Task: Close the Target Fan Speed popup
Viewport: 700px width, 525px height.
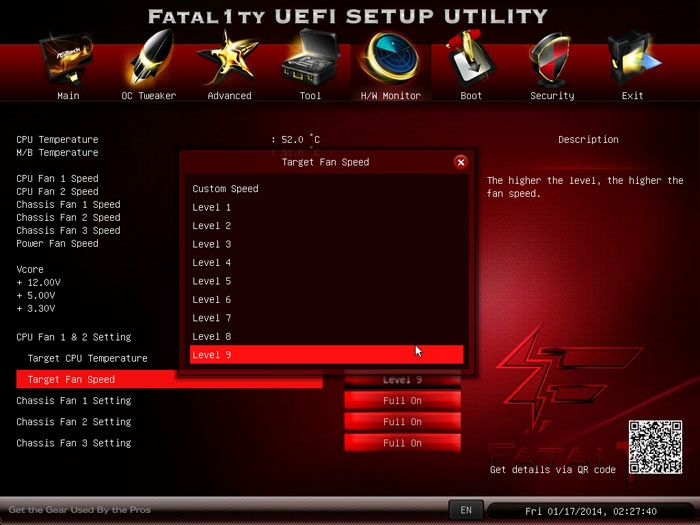Action: (461, 162)
